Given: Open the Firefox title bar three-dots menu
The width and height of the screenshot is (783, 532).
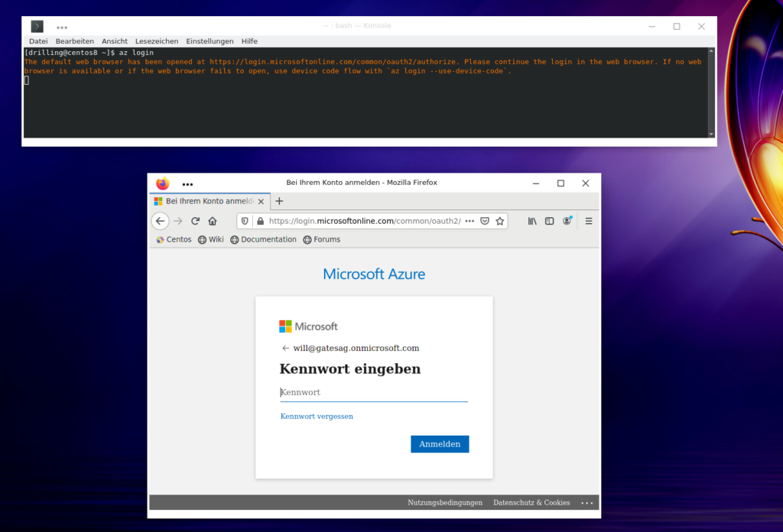Looking at the screenshot, I should [x=187, y=184].
